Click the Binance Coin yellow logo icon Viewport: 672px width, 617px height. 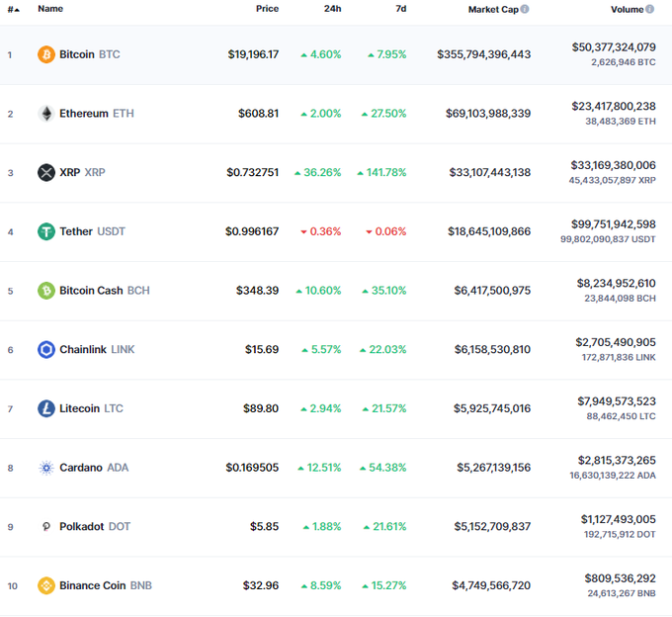pyautogui.click(x=46, y=585)
